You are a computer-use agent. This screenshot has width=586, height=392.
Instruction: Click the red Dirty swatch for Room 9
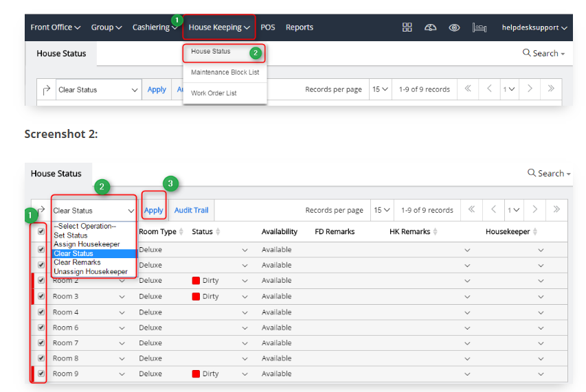(196, 373)
